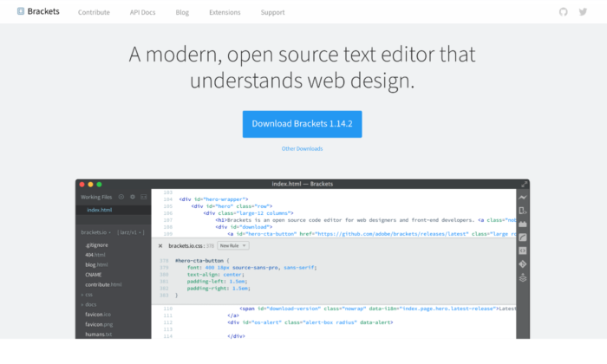Click the text-align: center line
The height and width of the screenshot is (364, 607).
(x=216, y=275)
